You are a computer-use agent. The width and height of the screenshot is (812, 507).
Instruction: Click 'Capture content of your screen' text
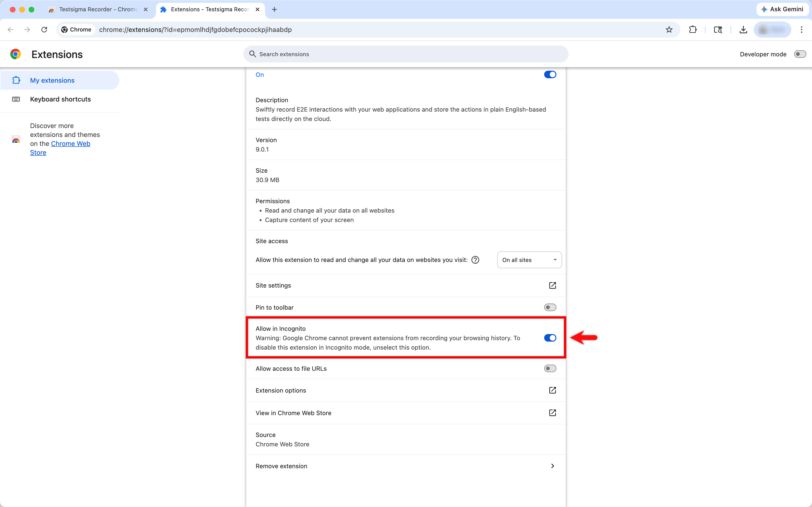(309, 220)
